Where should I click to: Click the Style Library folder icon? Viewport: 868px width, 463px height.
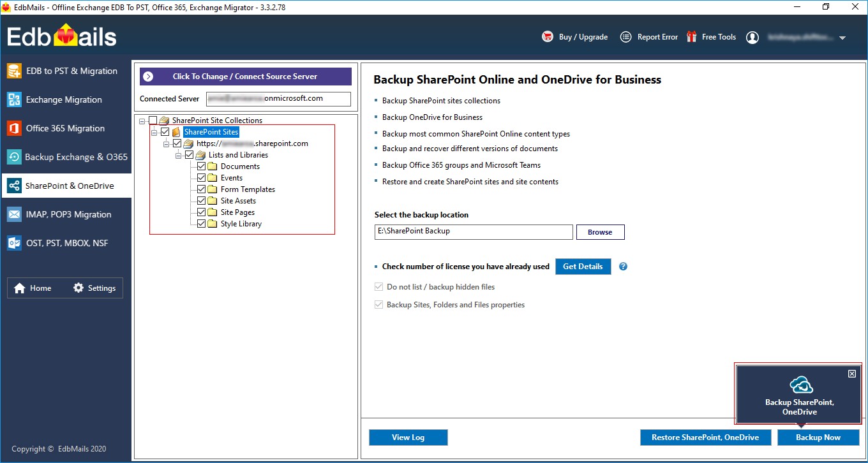[x=213, y=224]
